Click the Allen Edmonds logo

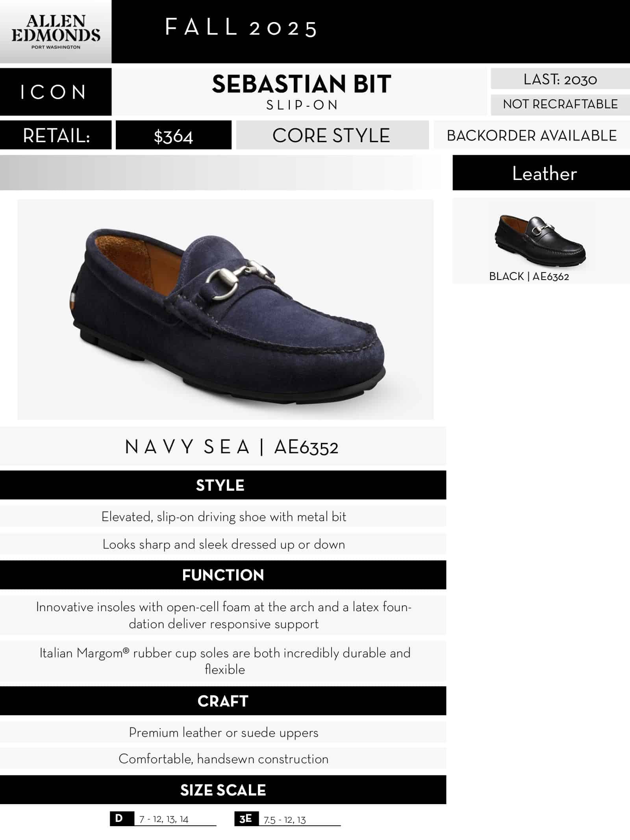pos(56,32)
